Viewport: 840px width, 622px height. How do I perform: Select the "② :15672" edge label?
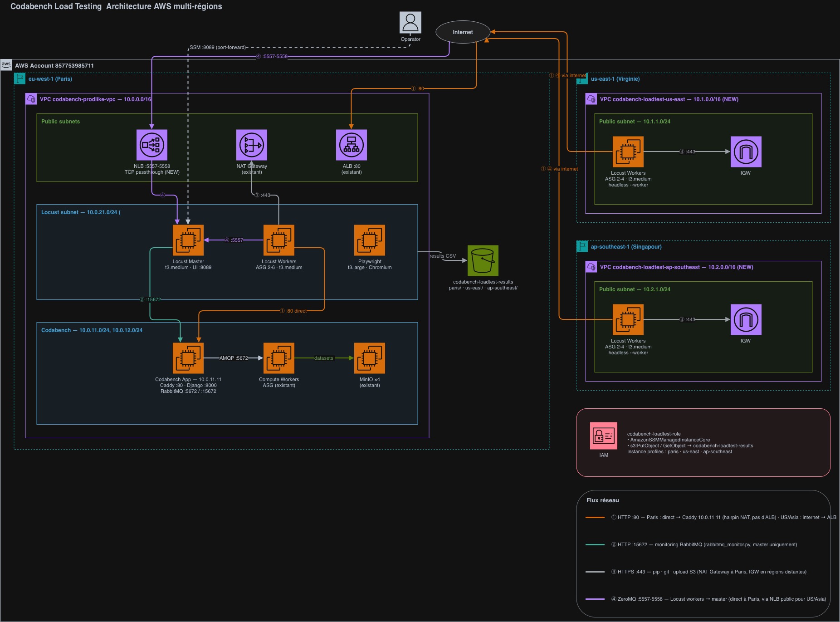coord(150,299)
